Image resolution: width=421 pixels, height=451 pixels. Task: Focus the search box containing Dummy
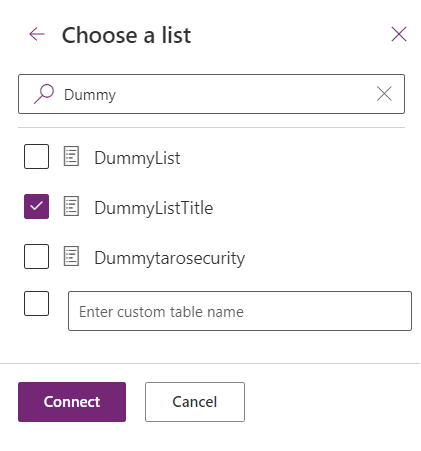(x=211, y=94)
